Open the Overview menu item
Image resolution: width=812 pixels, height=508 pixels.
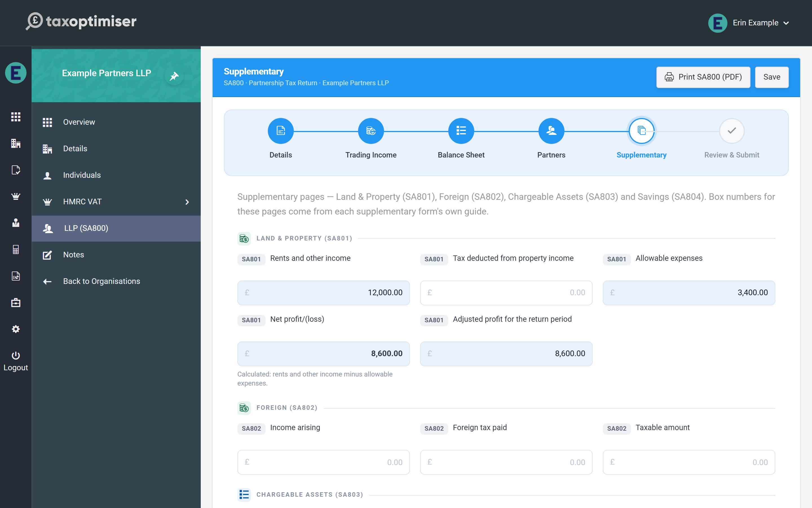pos(116,122)
